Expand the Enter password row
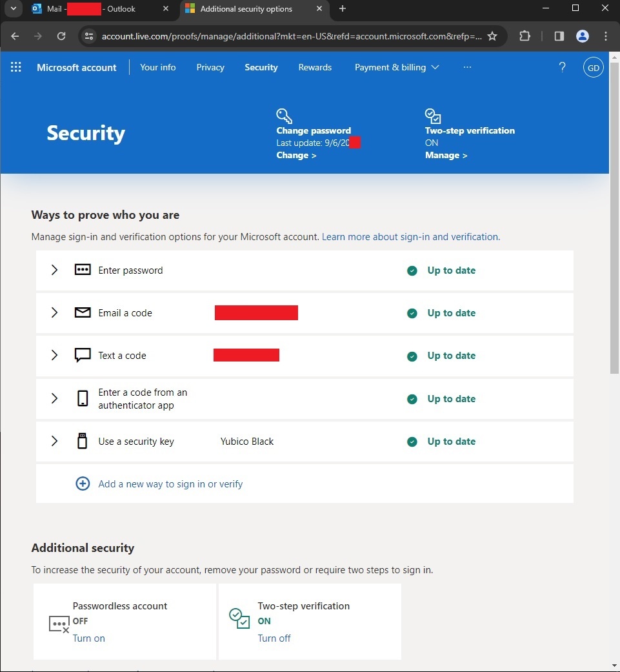Viewport: 620px width, 672px height. tap(54, 270)
